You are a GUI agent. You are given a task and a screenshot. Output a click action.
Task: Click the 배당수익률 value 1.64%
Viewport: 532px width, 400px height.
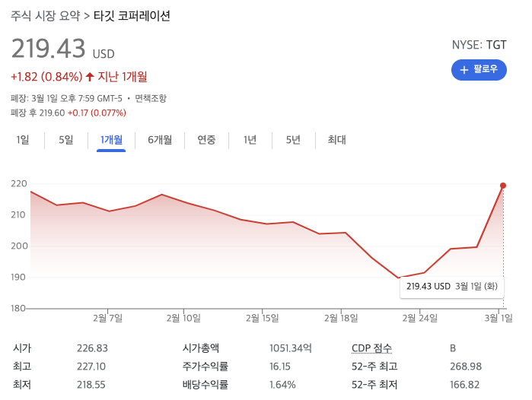click(282, 385)
